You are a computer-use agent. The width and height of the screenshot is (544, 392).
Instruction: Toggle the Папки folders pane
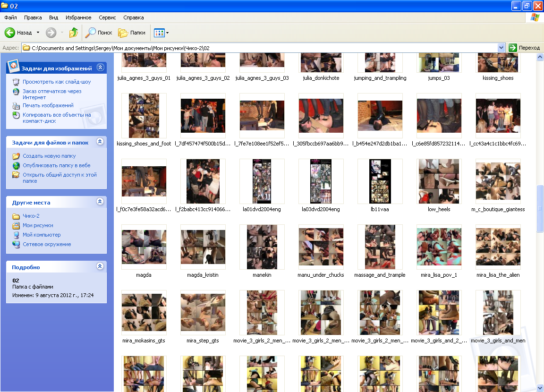pos(132,33)
